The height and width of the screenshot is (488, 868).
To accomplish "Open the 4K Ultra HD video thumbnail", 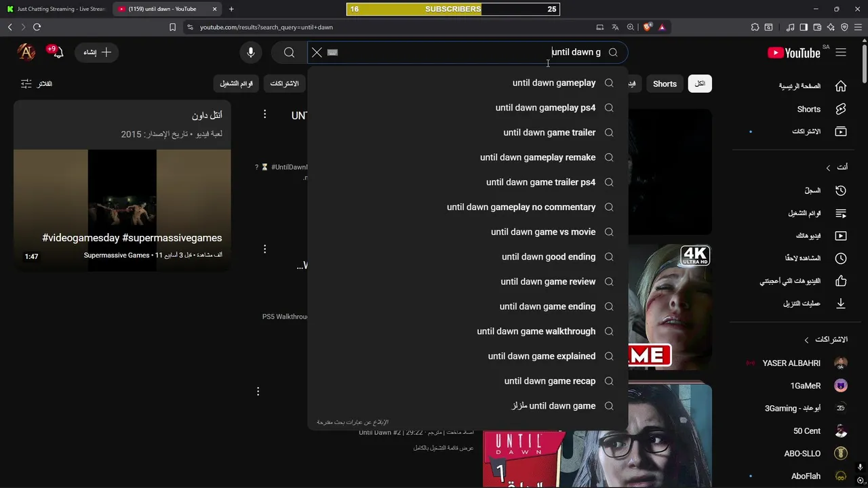I will pyautogui.click(x=670, y=307).
